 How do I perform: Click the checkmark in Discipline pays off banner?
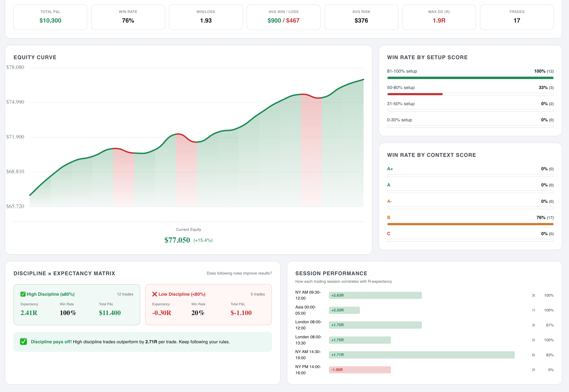pyautogui.click(x=23, y=342)
